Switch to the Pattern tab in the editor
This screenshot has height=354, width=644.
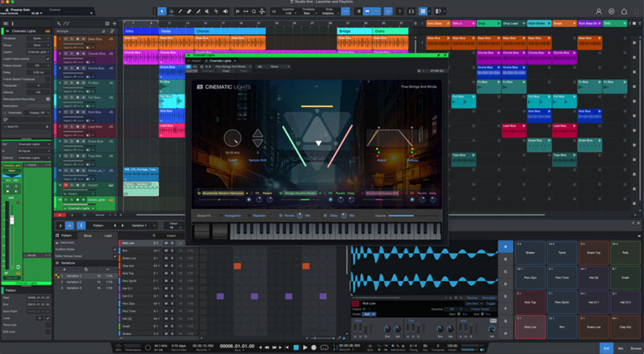(x=67, y=236)
